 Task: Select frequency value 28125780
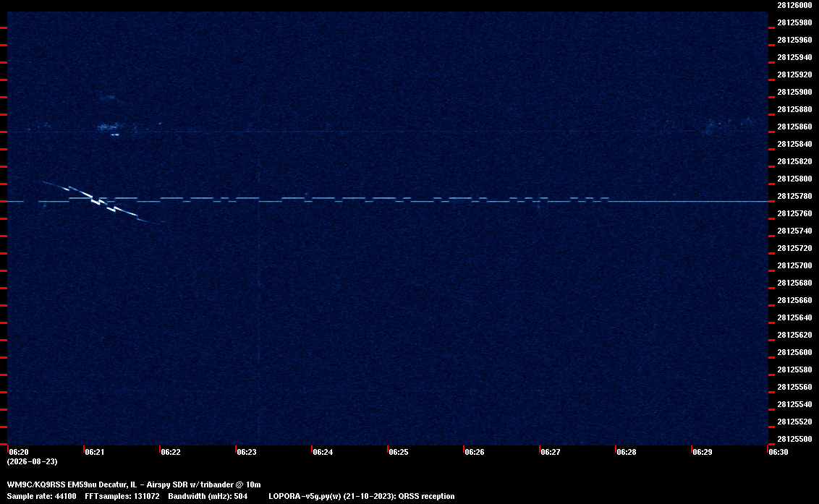[x=794, y=196]
